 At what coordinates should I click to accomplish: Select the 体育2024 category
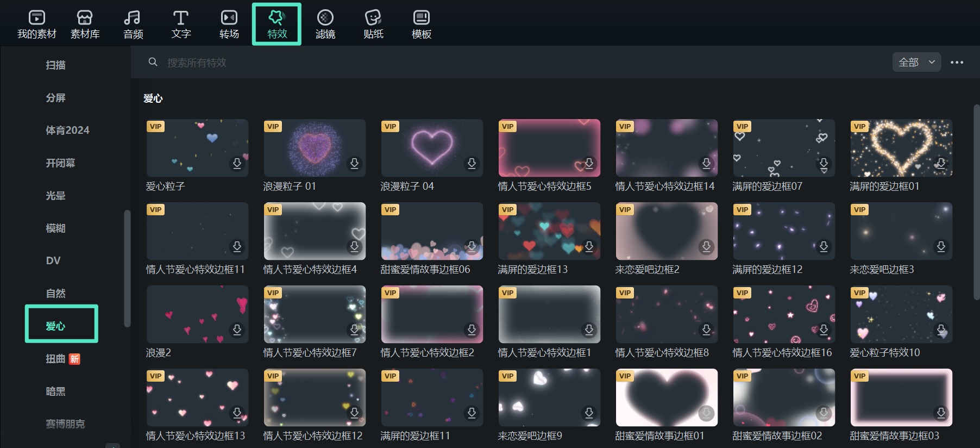point(67,130)
